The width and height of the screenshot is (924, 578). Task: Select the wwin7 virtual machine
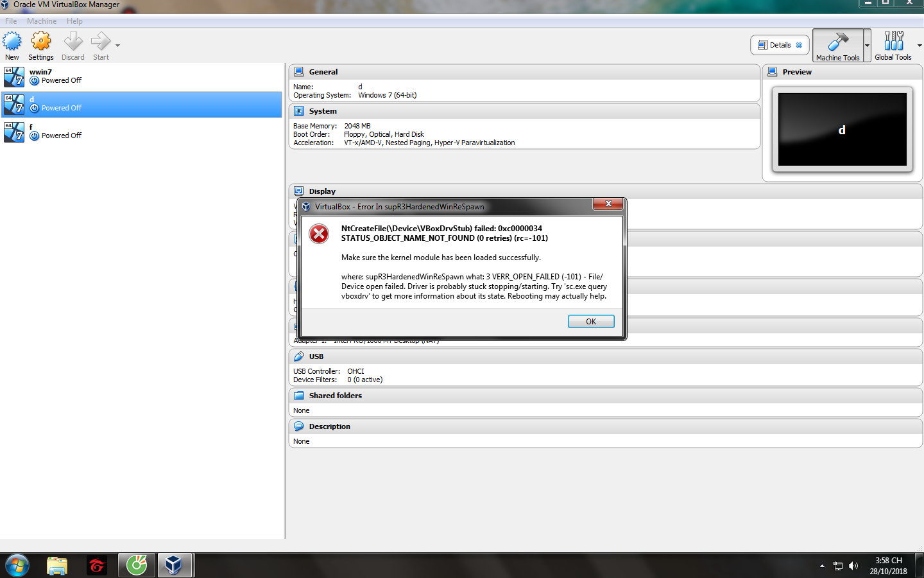141,76
